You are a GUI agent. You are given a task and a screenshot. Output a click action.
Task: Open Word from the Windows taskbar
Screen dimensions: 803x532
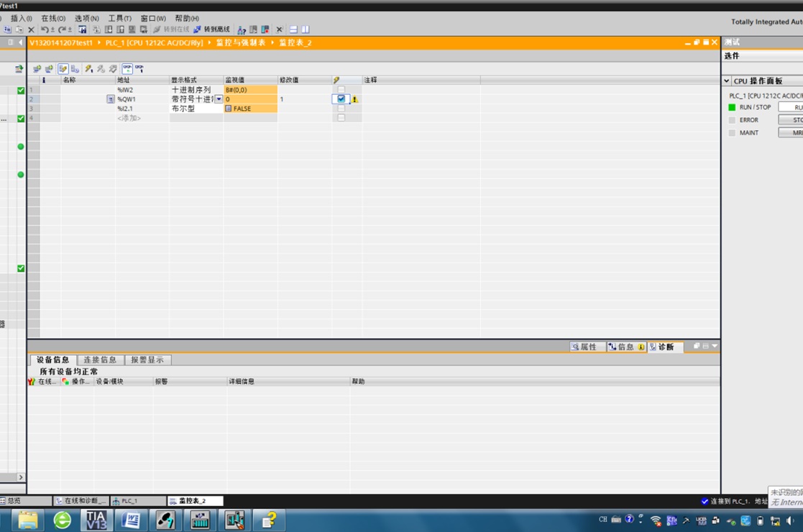(131, 520)
